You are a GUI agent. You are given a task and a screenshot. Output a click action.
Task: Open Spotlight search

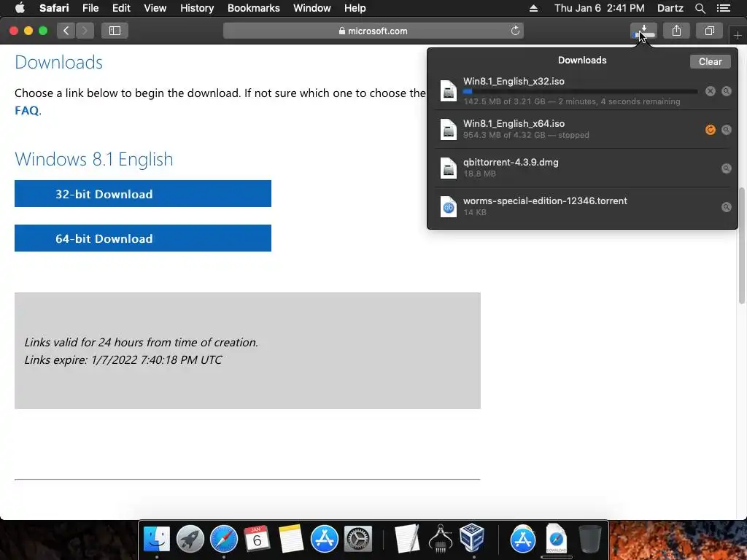pos(700,8)
